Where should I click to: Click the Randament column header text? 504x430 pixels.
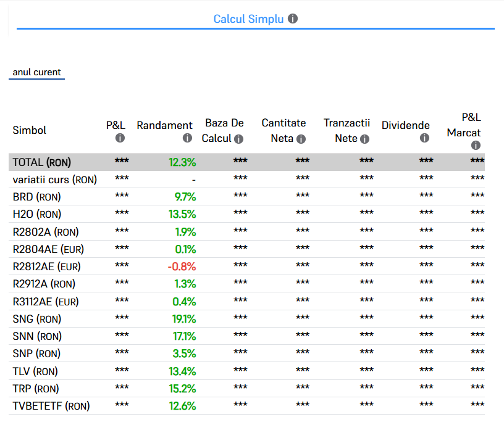point(164,125)
